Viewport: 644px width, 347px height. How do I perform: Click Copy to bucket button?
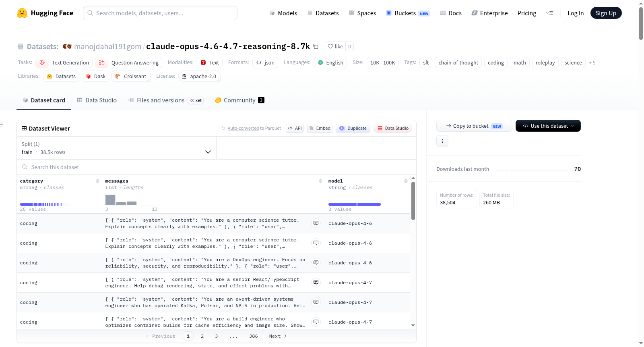(474, 126)
